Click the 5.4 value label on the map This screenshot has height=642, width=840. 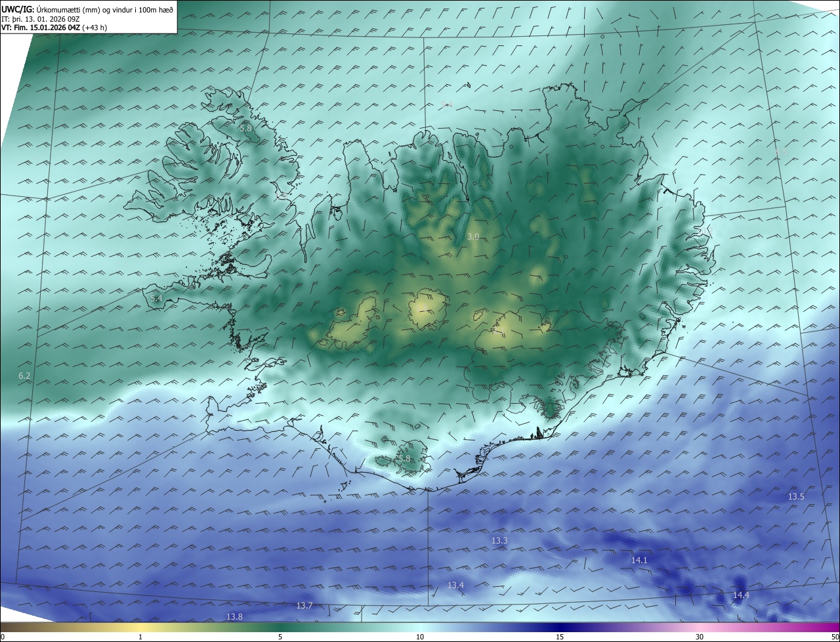pyautogui.click(x=156, y=299)
